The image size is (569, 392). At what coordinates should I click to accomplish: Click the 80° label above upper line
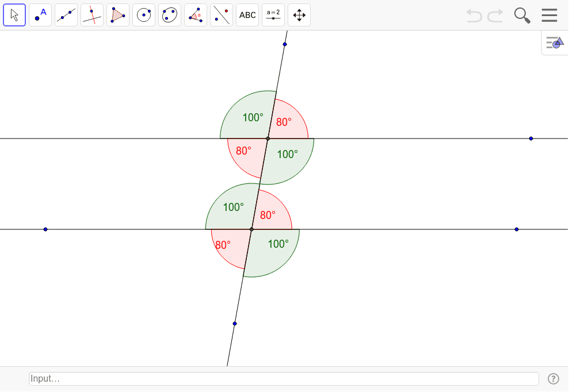[x=284, y=122]
